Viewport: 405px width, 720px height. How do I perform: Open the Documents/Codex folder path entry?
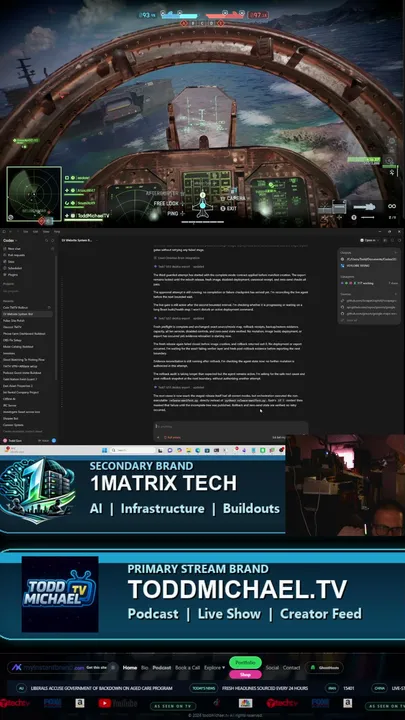pyautogui.click(x=370, y=259)
